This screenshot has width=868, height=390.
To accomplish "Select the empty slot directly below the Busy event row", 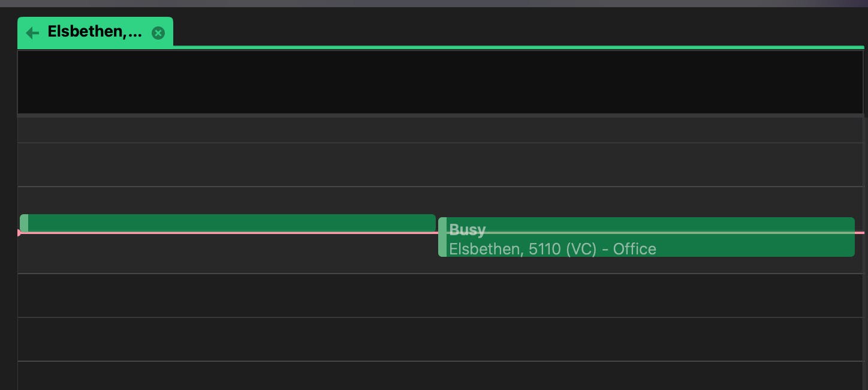I will tap(440, 295).
